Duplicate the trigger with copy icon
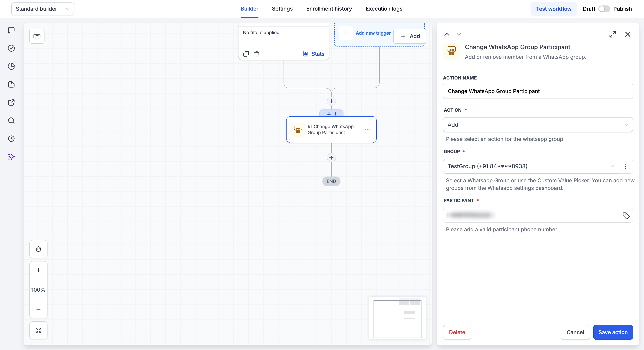The width and height of the screenshot is (644, 350). point(246,54)
